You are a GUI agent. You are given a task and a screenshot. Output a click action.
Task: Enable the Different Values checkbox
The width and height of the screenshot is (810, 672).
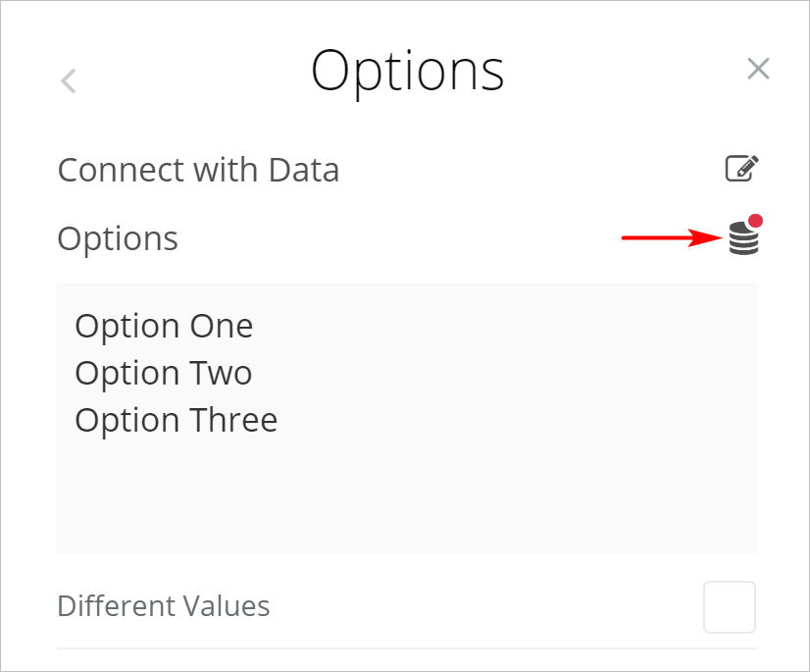730,607
